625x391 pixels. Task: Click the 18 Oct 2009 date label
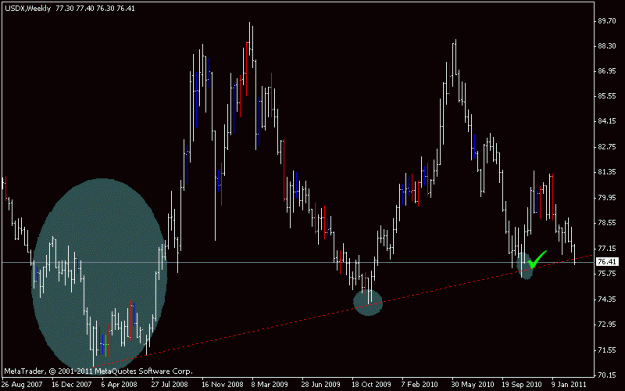tap(371, 384)
